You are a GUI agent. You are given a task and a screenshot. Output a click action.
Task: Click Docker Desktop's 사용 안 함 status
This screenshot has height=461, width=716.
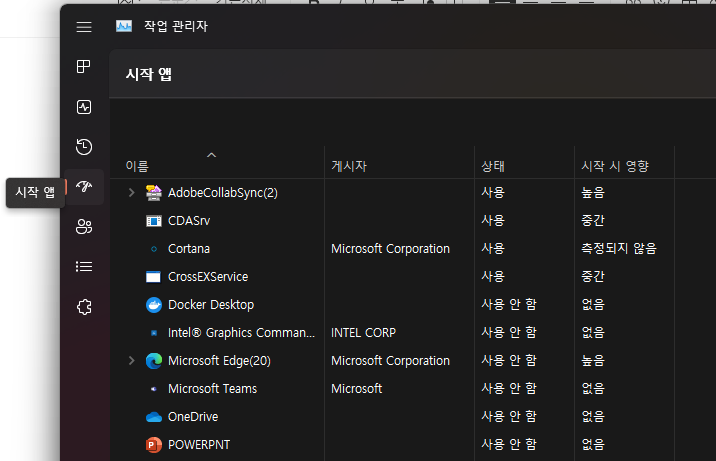tap(509, 305)
